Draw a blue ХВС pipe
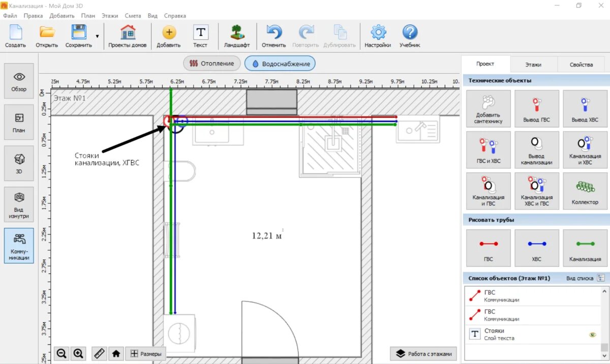This screenshot has width=610, height=364. [x=537, y=248]
